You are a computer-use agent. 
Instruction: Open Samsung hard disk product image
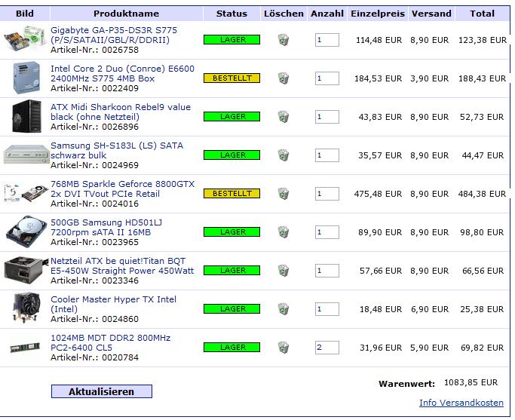[x=26, y=231]
